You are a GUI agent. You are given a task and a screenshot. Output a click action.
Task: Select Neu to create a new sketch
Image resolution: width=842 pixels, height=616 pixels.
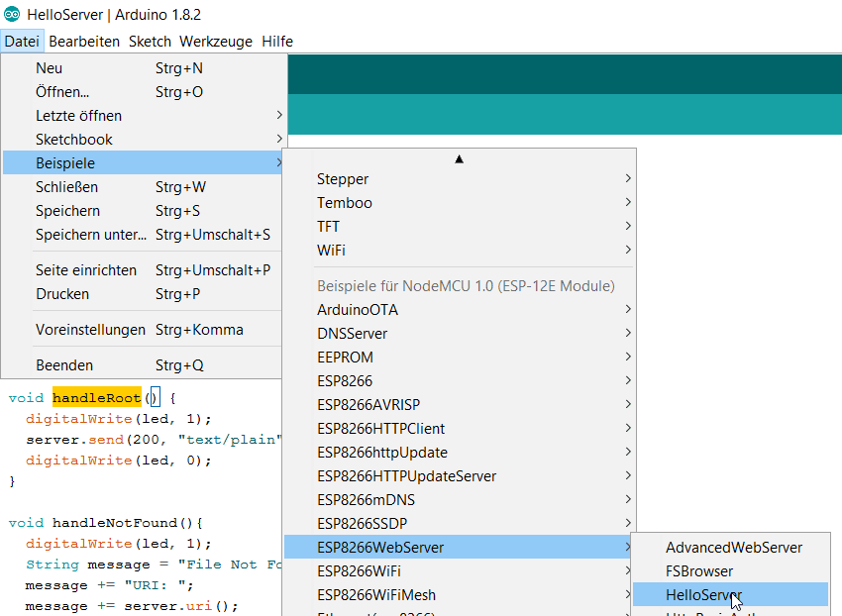coord(50,68)
